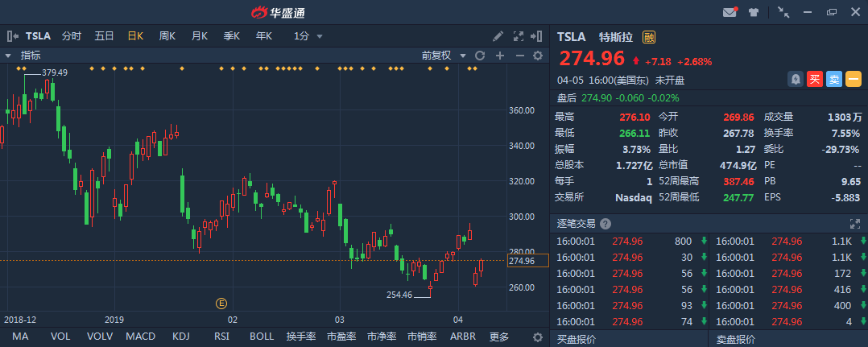Viewport: 868px width, 347px height.
Task: Collapse the 指标 indicator section
Action: pyautogui.click(x=8, y=56)
